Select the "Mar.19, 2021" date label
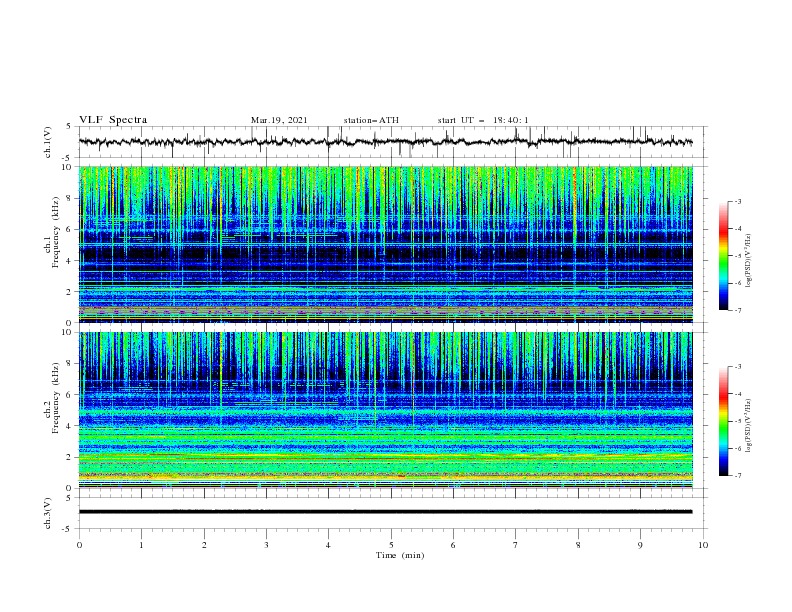Image resolution: width=792 pixels, height=612 pixels. pos(279,120)
